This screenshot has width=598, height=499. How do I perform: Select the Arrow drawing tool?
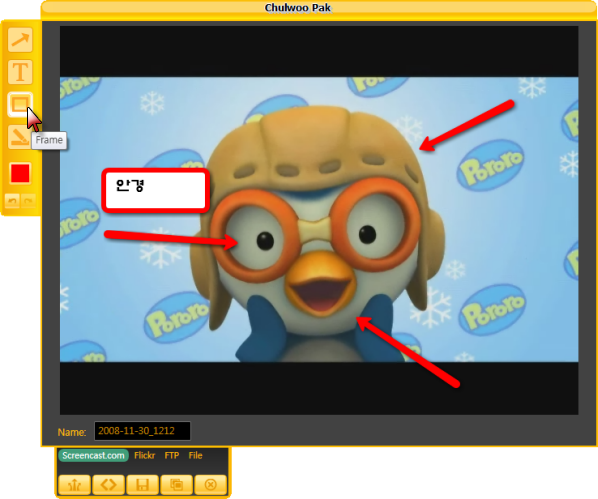pos(20,40)
